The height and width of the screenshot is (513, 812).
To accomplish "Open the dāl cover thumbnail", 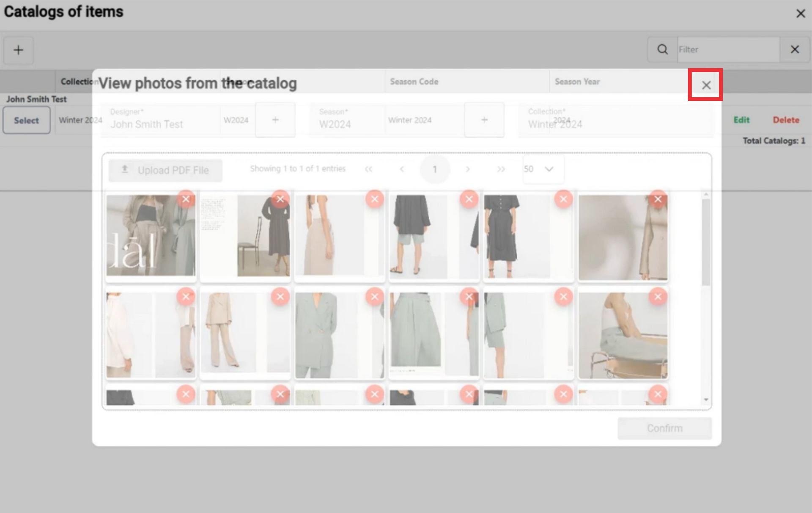I will click(151, 235).
